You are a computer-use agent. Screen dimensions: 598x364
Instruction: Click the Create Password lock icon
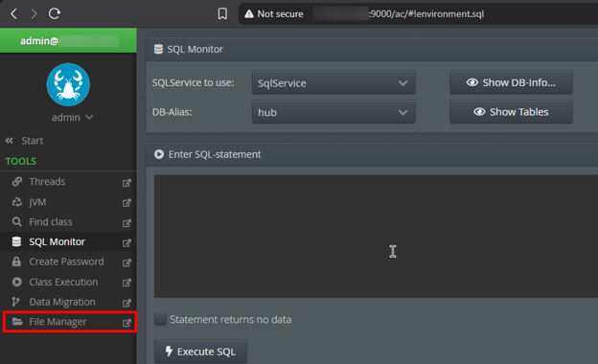[16, 262]
